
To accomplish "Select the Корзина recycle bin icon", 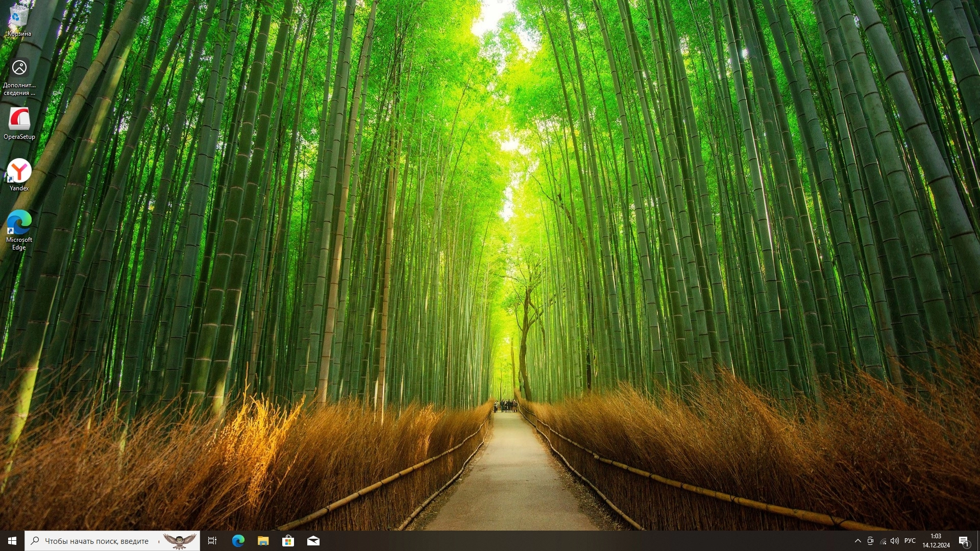I will (19, 20).
